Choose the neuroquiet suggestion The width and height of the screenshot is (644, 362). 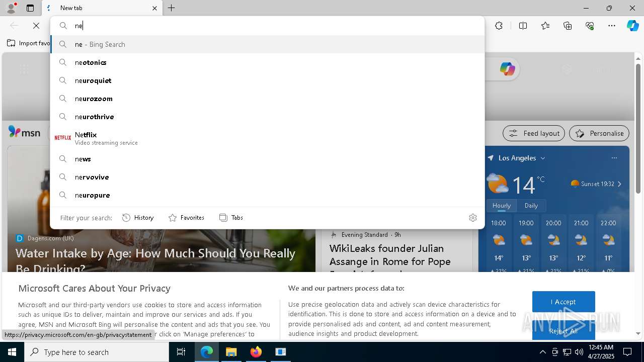[268, 80]
